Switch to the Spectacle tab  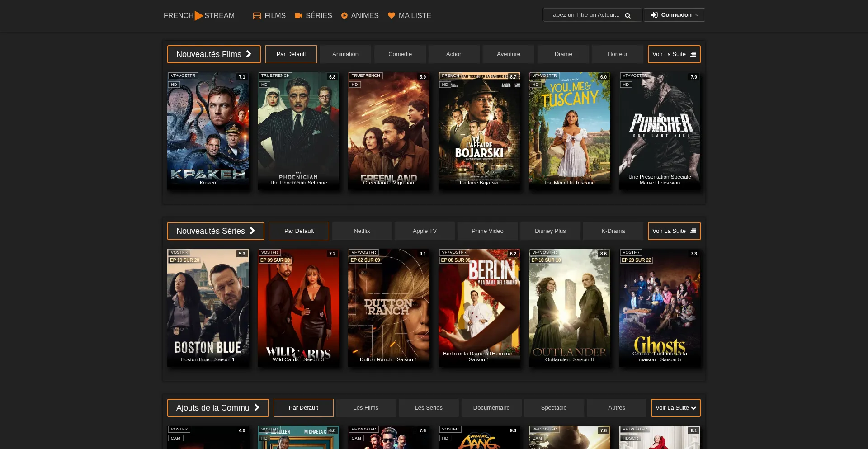tap(554, 408)
